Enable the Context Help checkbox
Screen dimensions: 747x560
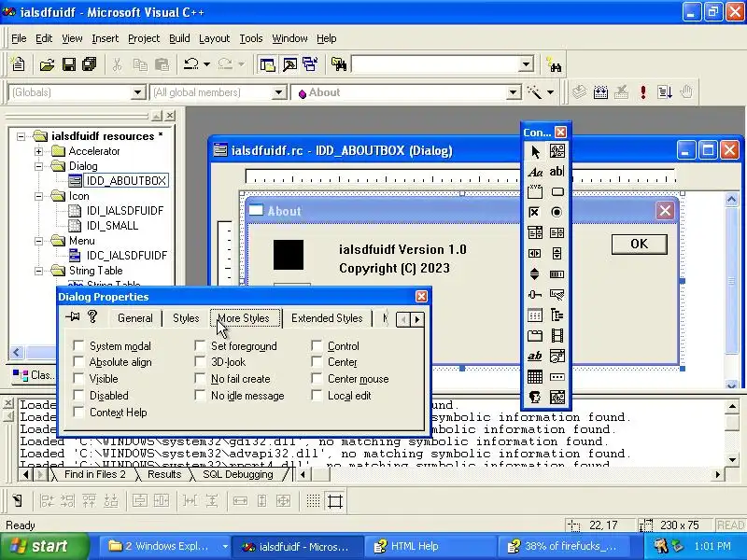(x=78, y=412)
